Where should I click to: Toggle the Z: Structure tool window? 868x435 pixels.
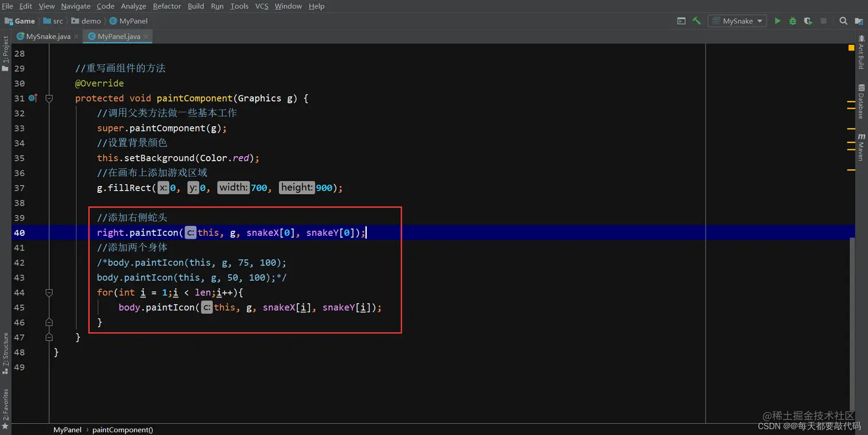coord(5,354)
